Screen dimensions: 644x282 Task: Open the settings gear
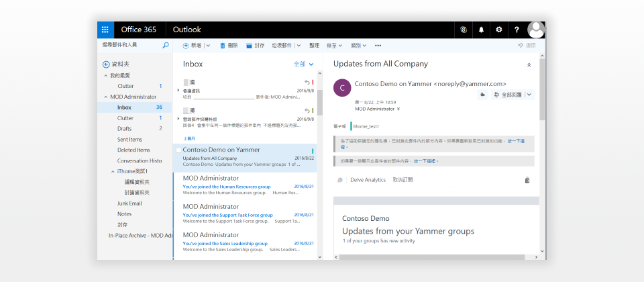[x=498, y=30]
